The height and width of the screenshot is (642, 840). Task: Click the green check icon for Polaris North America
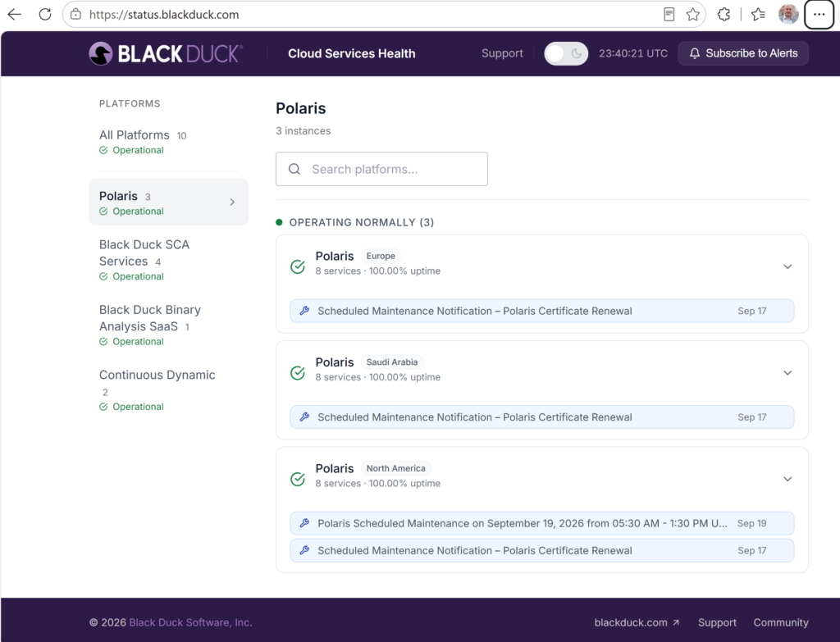tap(298, 479)
